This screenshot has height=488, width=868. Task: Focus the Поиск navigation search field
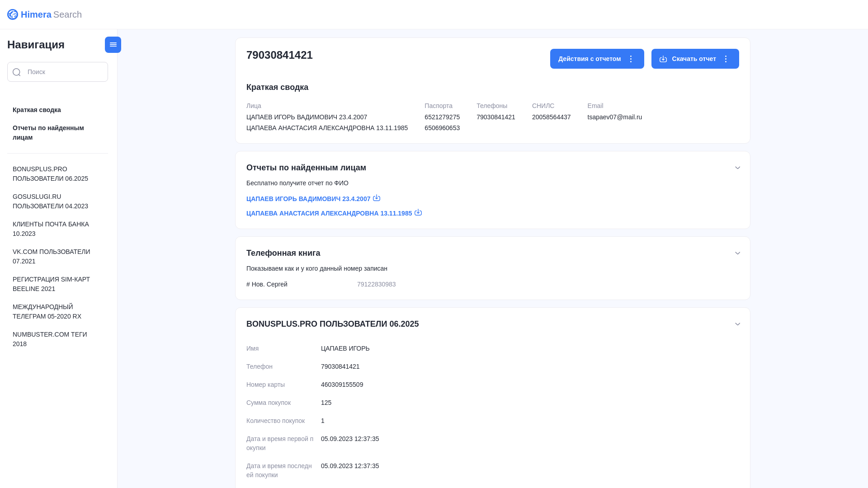[x=57, y=72]
